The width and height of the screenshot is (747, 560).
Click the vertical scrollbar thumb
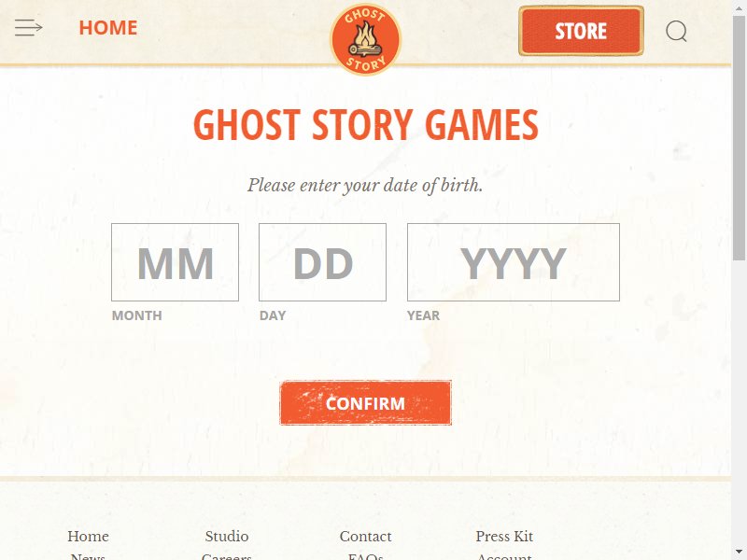[x=739, y=137]
